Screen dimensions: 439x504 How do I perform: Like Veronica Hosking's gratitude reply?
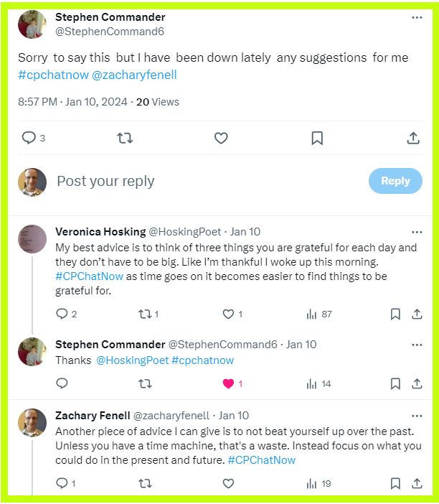point(228,314)
